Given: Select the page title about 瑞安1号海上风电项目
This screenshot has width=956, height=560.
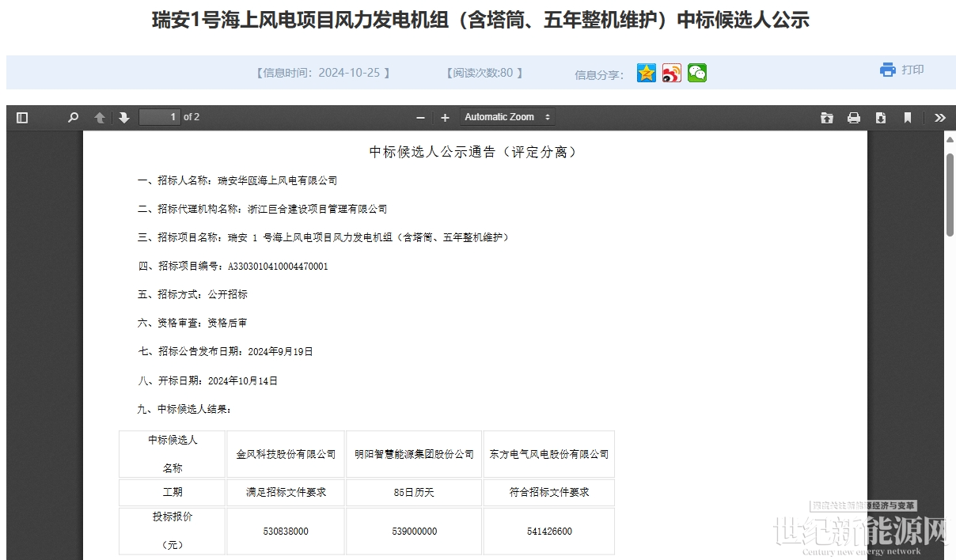Looking at the screenshot, I should coord(480,21).
